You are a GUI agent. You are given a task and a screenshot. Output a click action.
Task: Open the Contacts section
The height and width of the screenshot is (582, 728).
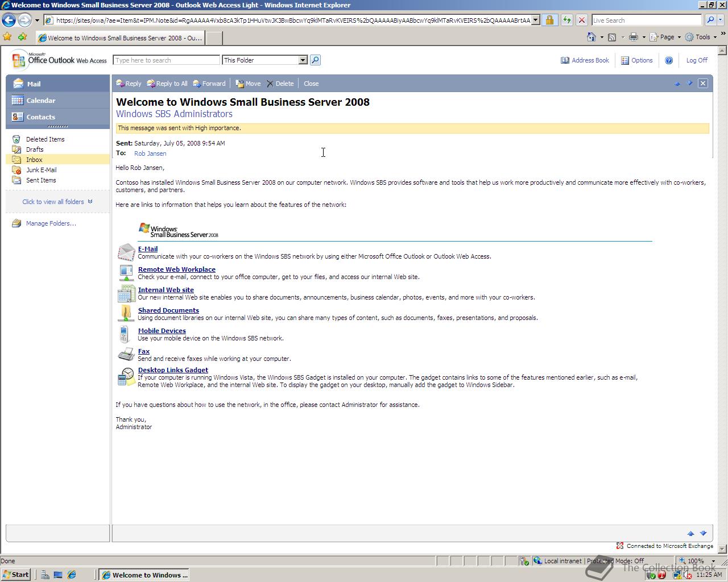point(57,117)
